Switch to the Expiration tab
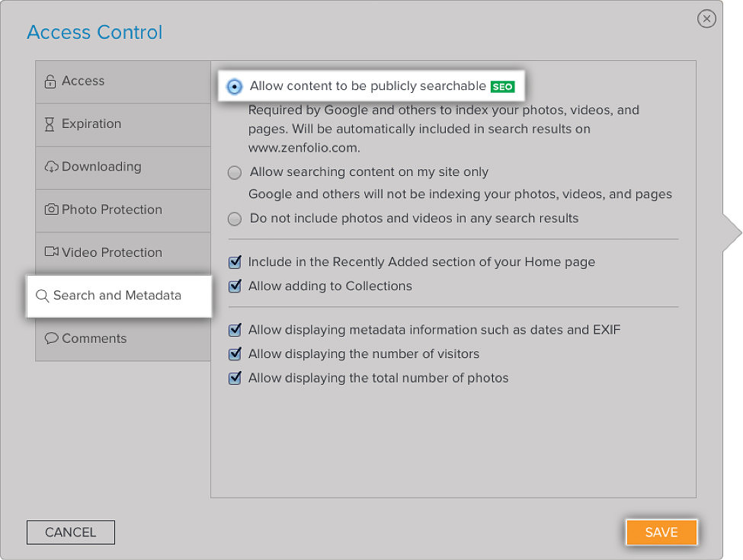Image resolution: width=743 pixels, height=560 pixels. click(x=91, y=124)
